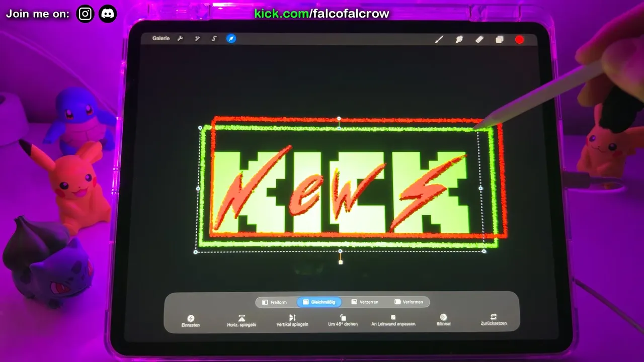Click Vertikal spiegeln button
644x362 pixels.
pyautogui.click(x=292, y=321)
